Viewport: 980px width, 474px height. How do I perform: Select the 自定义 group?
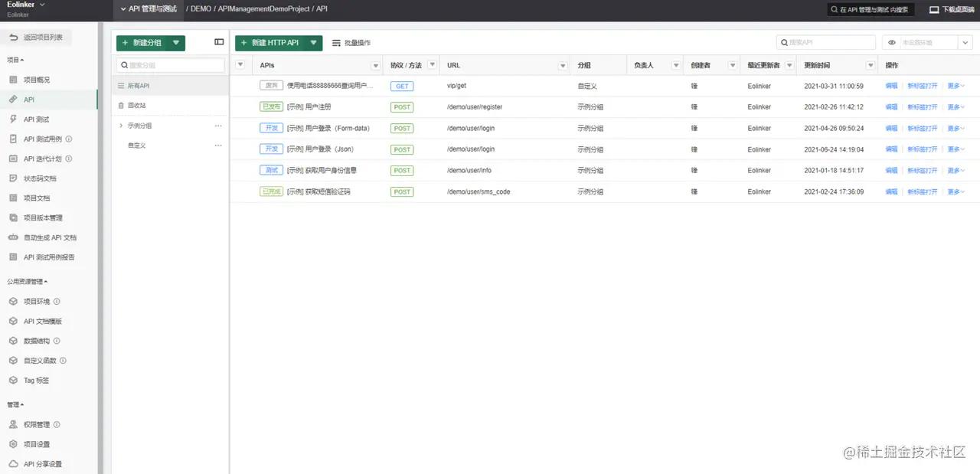(x=136, y=145)
